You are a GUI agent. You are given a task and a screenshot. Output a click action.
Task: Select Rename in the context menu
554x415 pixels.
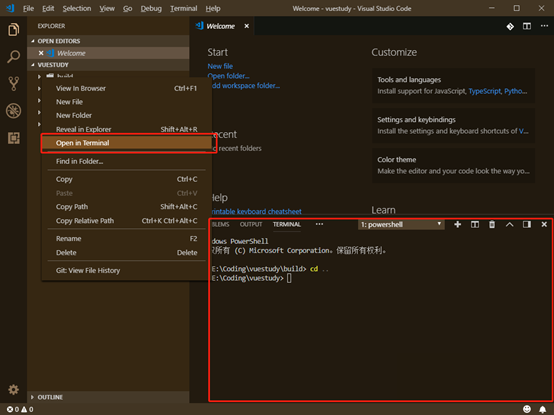click(126, 239)
